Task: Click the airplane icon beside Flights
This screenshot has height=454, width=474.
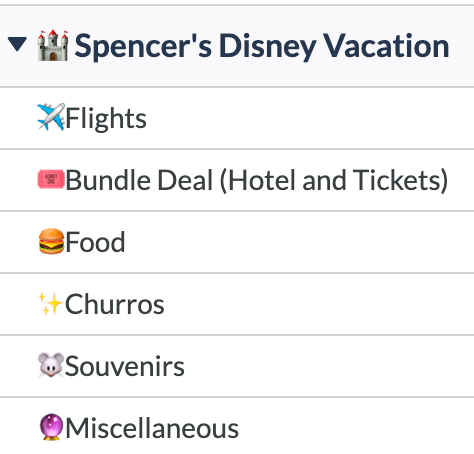Action: coord(51,117)
